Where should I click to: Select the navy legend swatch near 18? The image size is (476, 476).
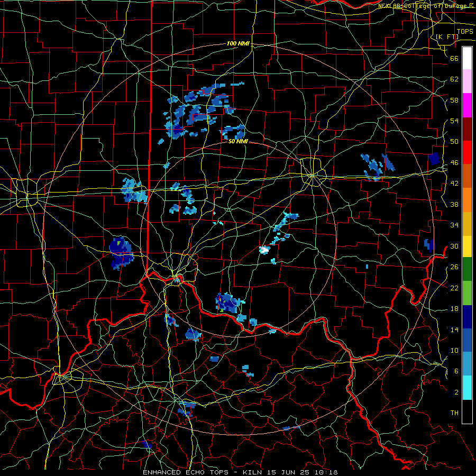pyautogui.click(x=467, y=317)
